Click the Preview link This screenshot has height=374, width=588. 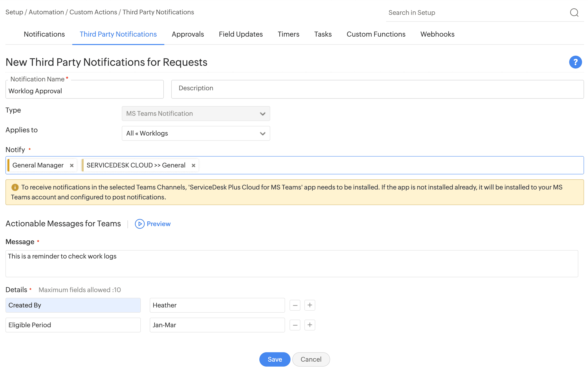click(159, 224)
